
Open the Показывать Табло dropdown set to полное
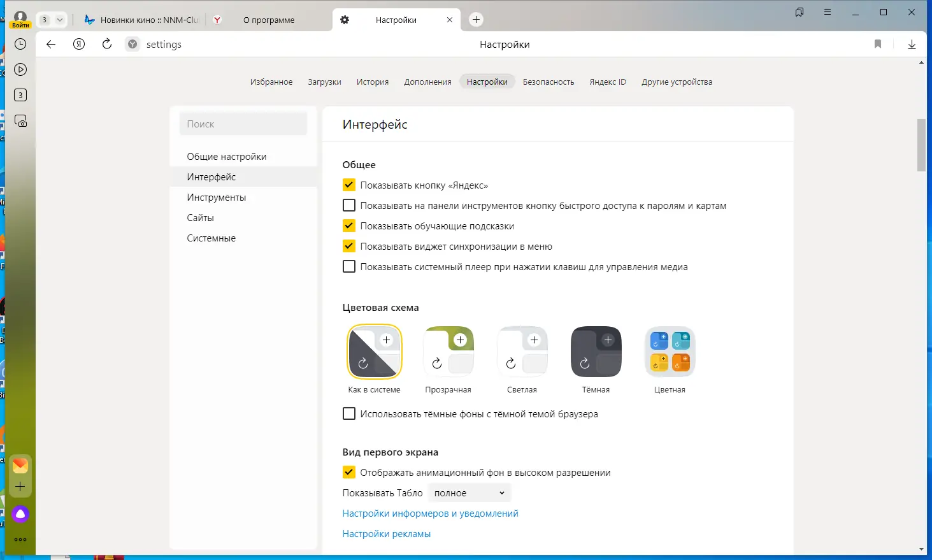470,493
